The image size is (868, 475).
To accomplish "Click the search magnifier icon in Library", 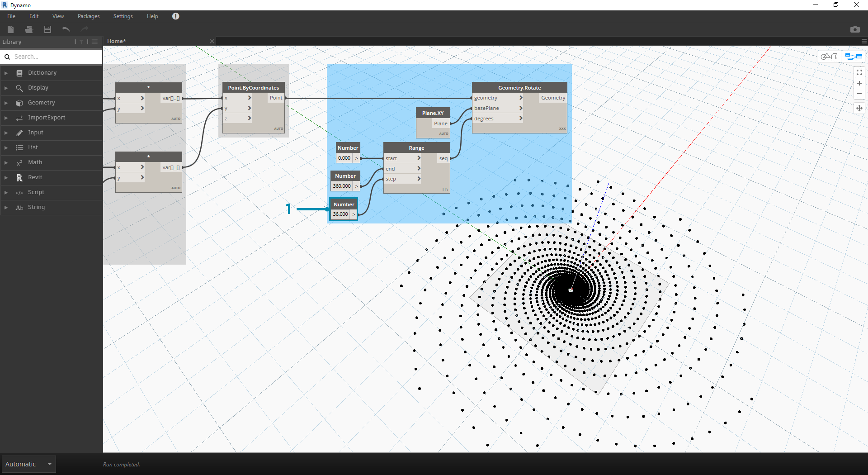I will 7,57.
